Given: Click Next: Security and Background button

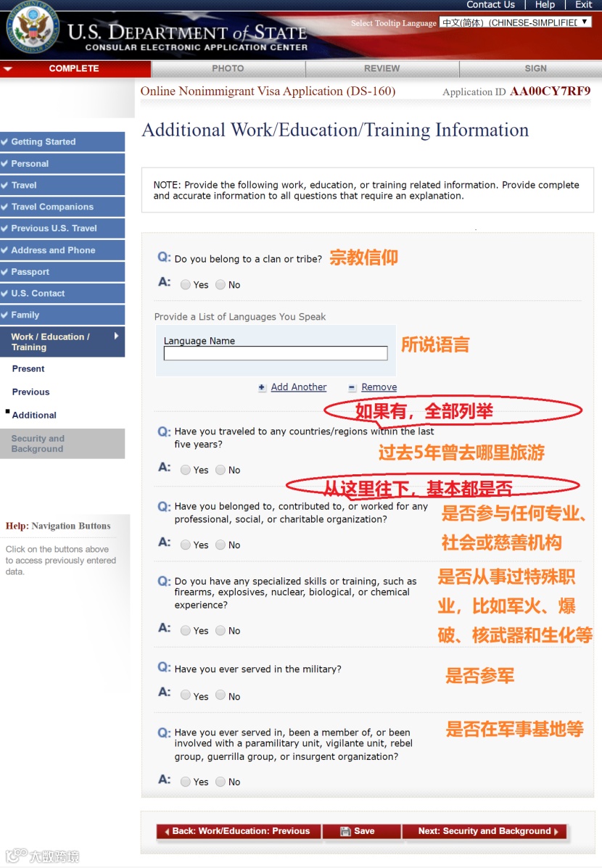Looking at the screenshot, I should (485, 831).
